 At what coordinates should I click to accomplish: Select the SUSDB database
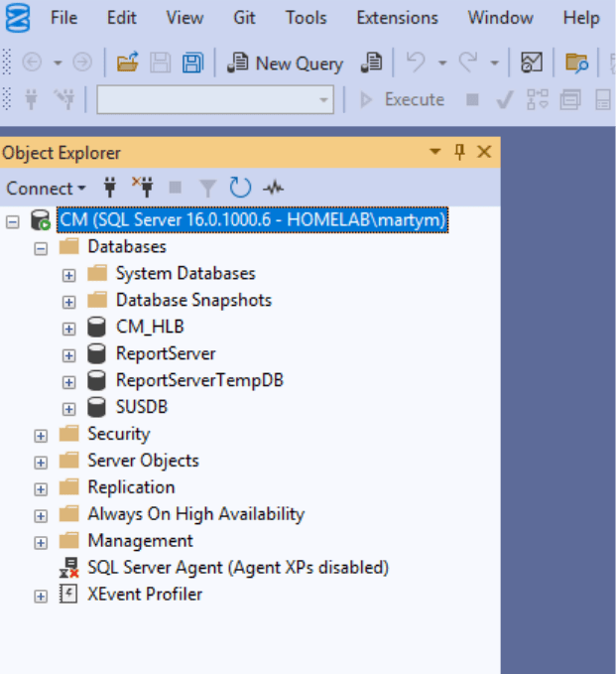click(141, 407)
